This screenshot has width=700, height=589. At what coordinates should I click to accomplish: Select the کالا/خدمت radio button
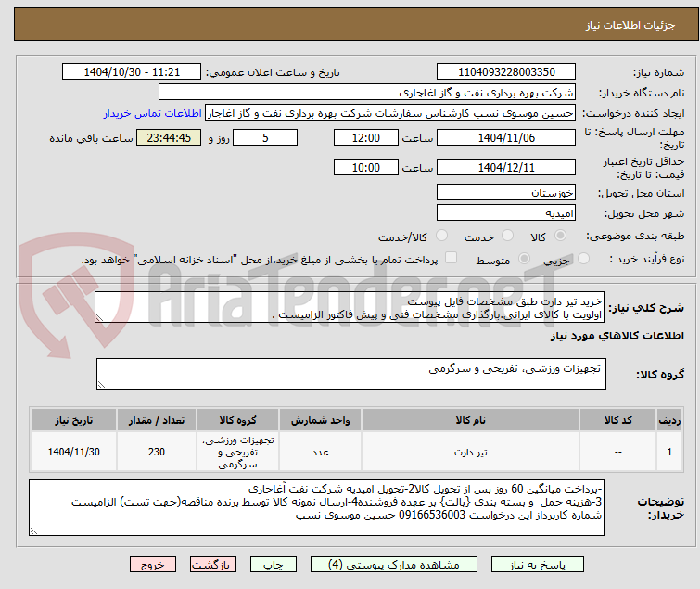(x=441, y=236)
